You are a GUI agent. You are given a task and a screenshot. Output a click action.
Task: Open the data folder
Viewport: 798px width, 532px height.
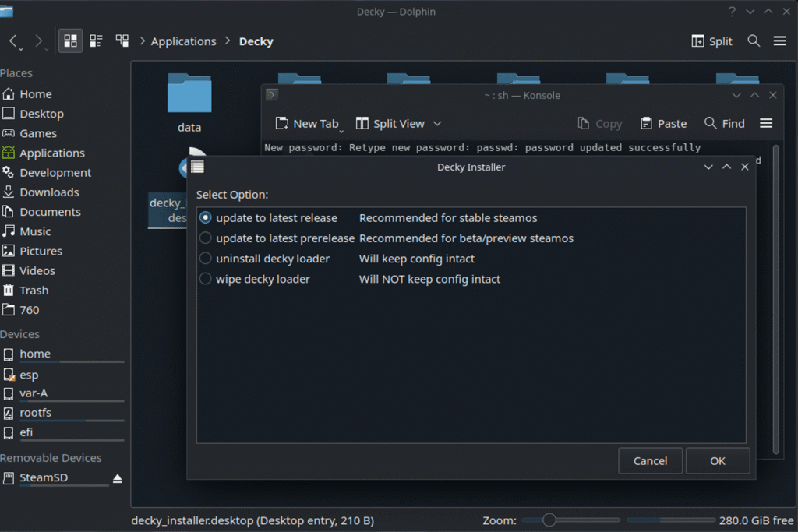[189, 101]
